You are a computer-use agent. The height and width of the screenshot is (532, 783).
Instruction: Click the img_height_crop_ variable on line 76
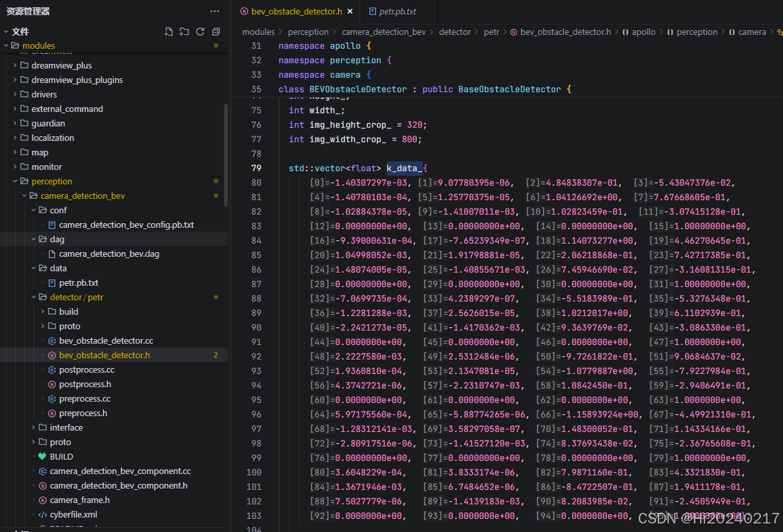(350, 124)
